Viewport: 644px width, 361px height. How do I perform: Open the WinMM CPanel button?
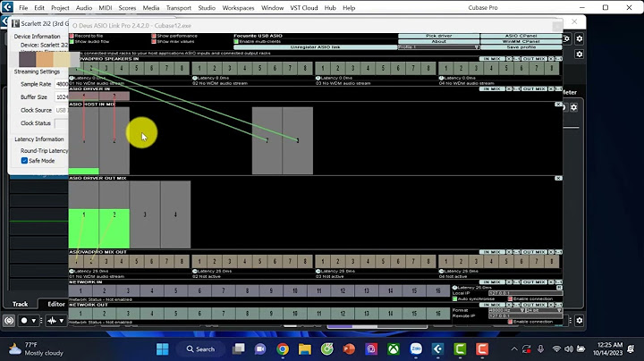[x=521, y=41]
